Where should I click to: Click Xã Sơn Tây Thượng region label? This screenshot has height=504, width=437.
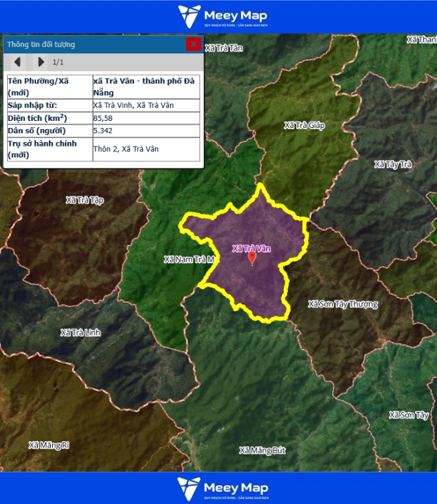pyautogui.click(x=342, y=303)
